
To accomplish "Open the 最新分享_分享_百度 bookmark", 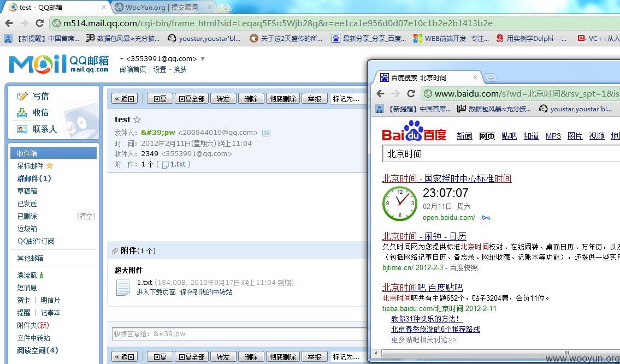I will tap(369, 38).
